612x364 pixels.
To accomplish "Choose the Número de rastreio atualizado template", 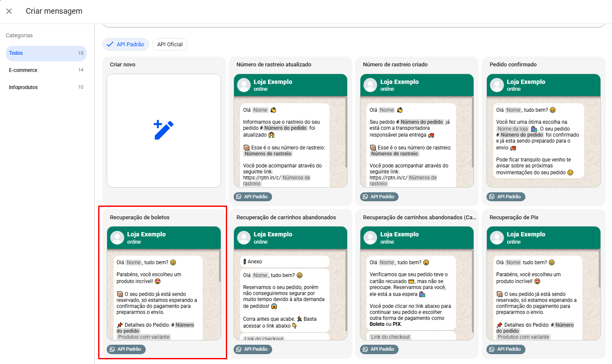I will pyautogui.click(x=291, y=131).
